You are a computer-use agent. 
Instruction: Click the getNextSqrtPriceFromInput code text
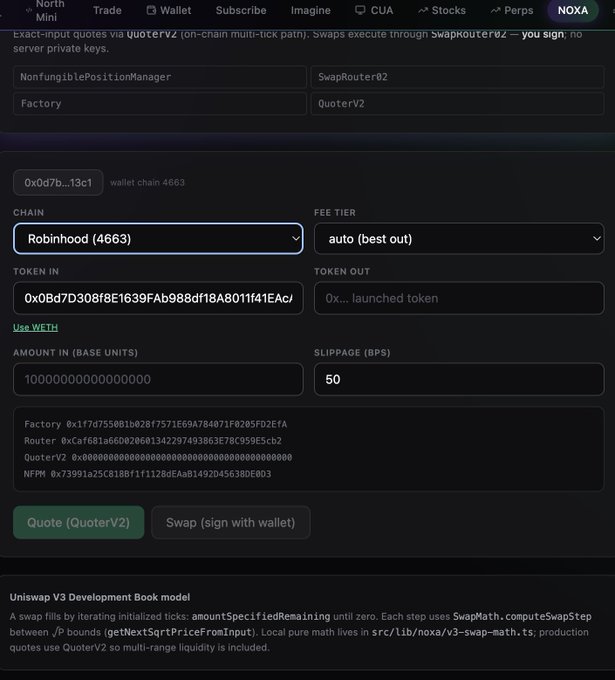(180, 632)
